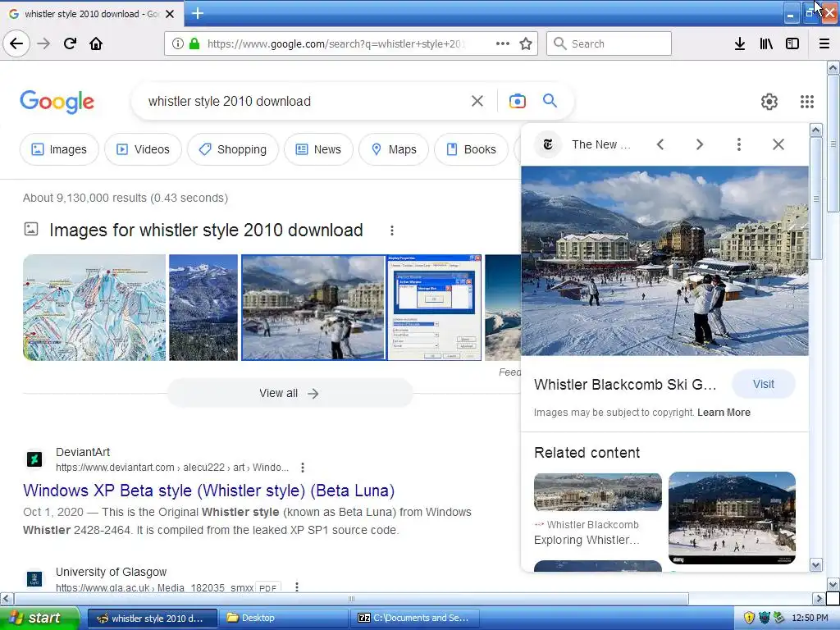Screen dimensions: 840x630
Task: Open the Firefox hamburger menu
Action: tap(824, 43)
